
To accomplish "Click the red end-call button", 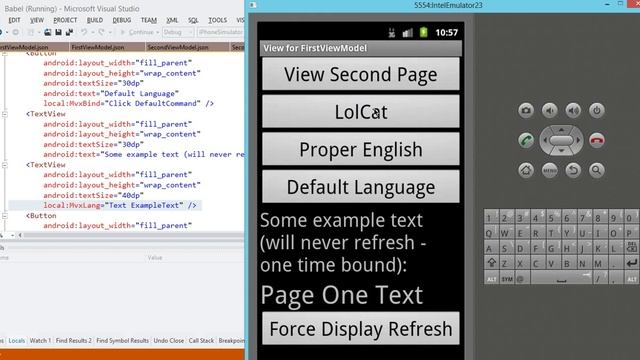I will pyautogui.click(x=597, y=140).
